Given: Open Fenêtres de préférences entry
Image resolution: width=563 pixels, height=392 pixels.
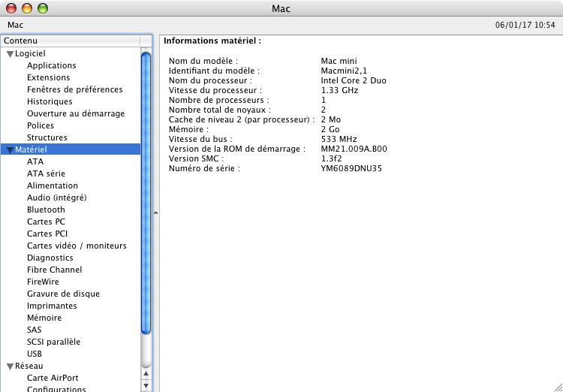Looking at the screenshot, I should click(x=74, y=89).
